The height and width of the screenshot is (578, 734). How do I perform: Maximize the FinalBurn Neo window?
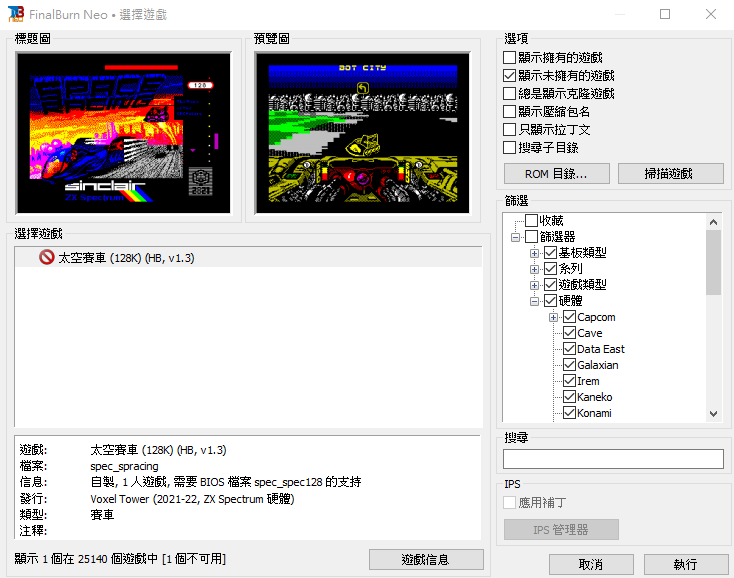pos(665,14)
